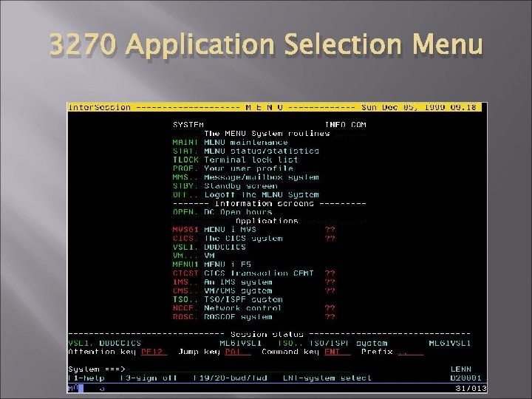This screenshot has width=532, height=399.
Task: Click the question marks beside MVS61 row
Action: click(x=330, y=230)
